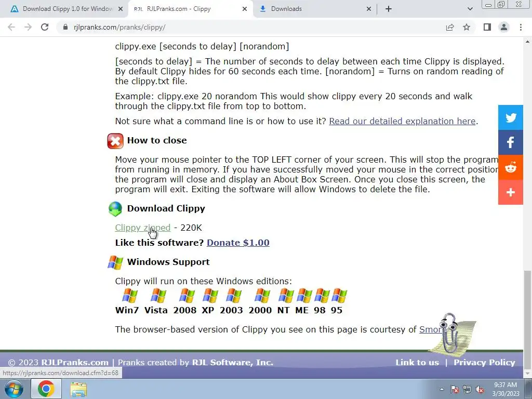Close the Download Clippy 1.0 tab
532x399 pixels.
(121, 9)
